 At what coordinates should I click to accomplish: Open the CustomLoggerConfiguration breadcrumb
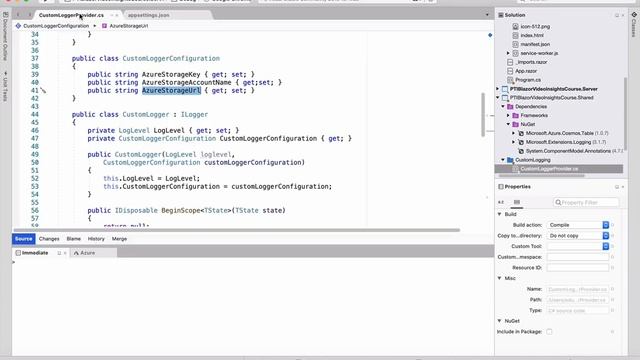click(52, 26)
